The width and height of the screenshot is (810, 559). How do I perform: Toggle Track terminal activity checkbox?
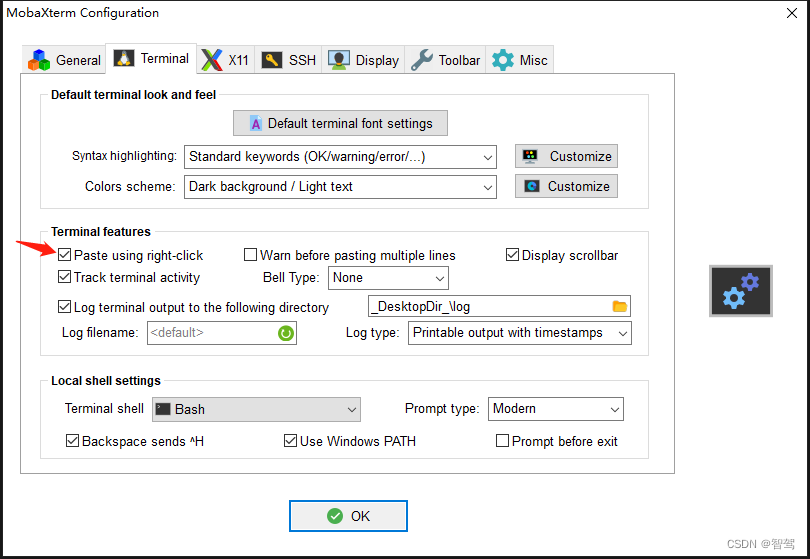click(65, 277)
